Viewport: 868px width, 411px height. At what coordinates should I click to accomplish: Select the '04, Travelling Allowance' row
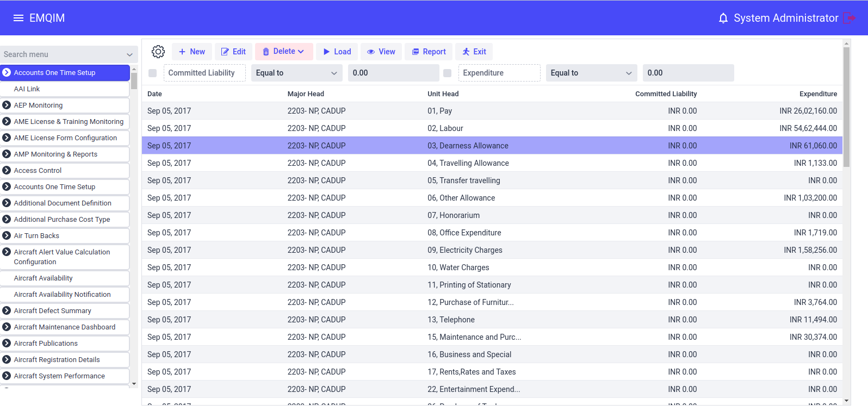(492, 163)
